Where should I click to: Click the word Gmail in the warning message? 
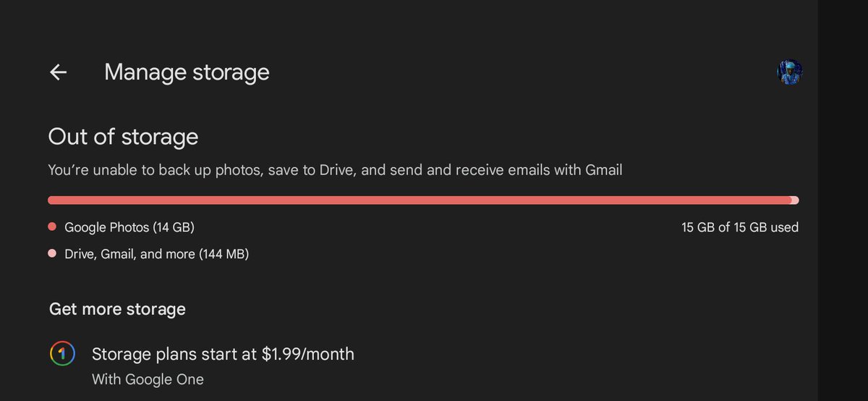pos(603,170)
